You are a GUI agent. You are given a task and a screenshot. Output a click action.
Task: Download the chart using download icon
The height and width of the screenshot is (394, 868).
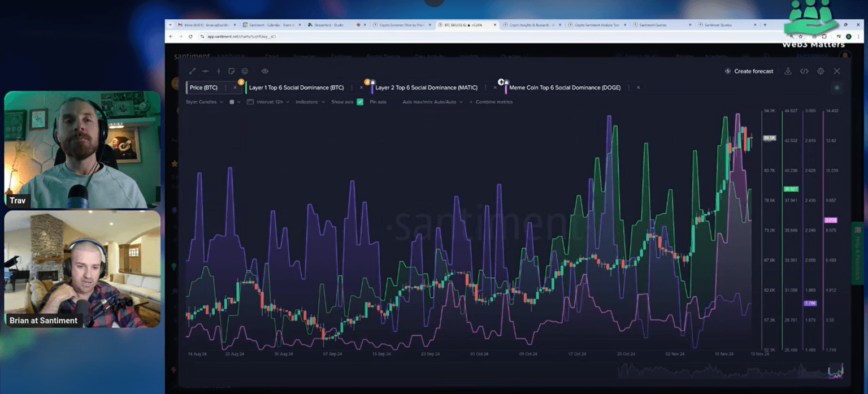point(787,71)
